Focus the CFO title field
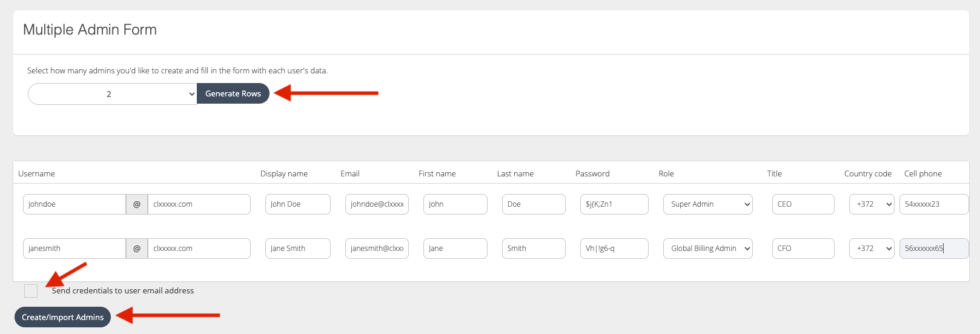 point(803,249)
